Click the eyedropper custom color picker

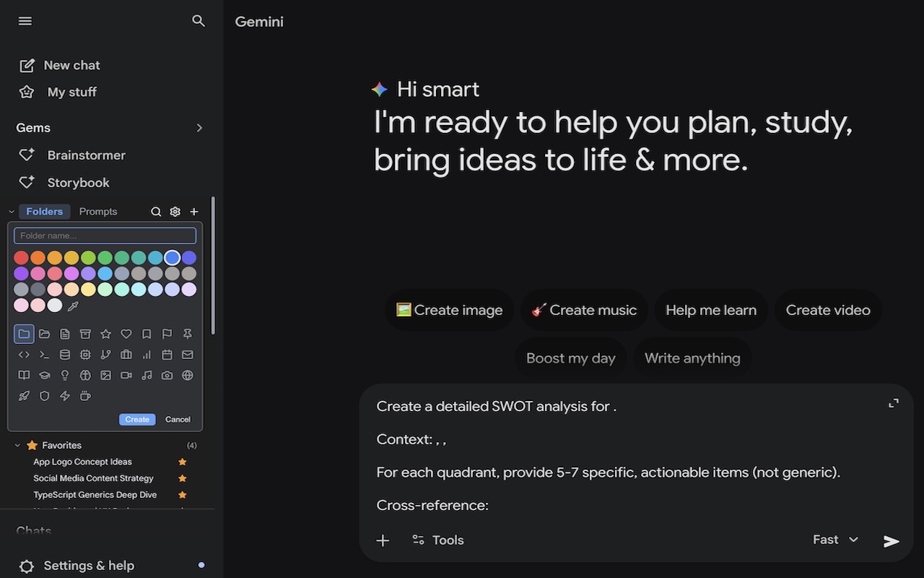pyautogui.click(x=72, y=306)
